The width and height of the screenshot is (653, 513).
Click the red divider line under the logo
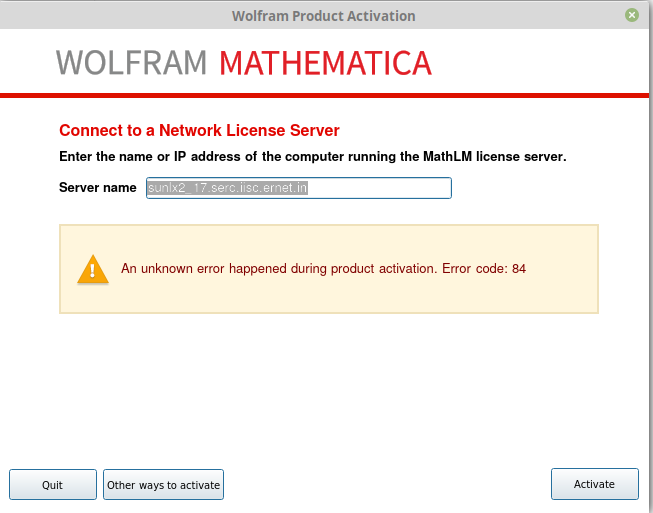tap(326, 95)
